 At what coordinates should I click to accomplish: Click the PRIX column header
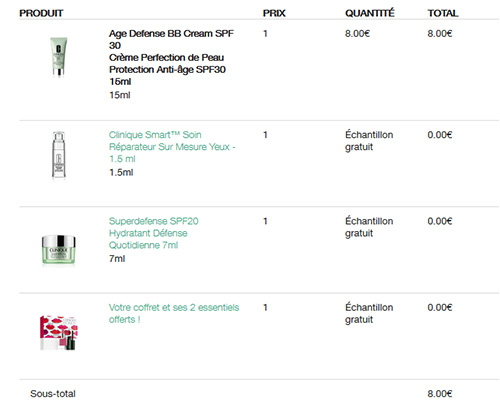point(274,13)
